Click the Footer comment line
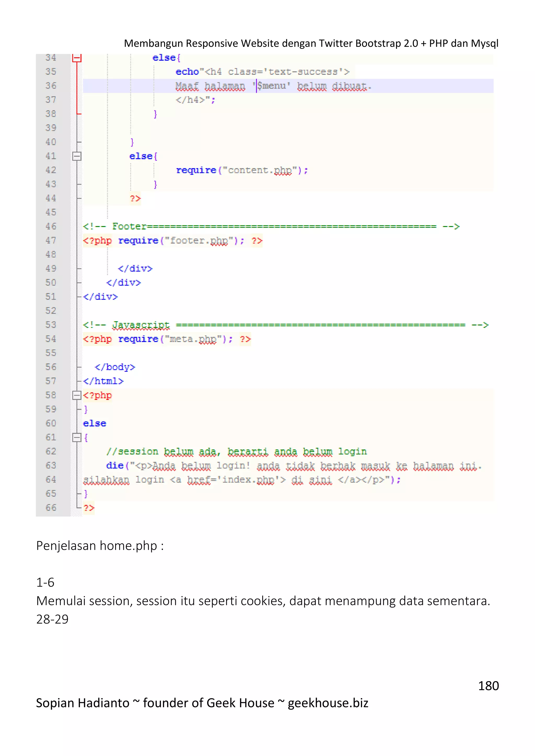Screen dimensions: 535x756 click(271, 227)
